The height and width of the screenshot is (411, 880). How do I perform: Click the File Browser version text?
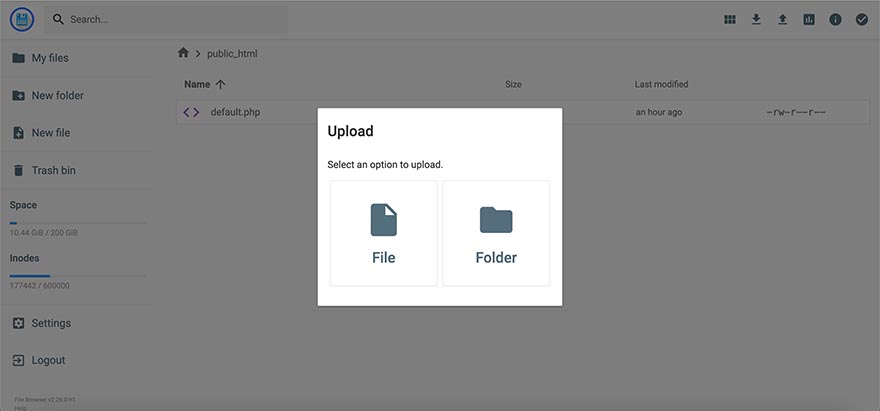45,399
